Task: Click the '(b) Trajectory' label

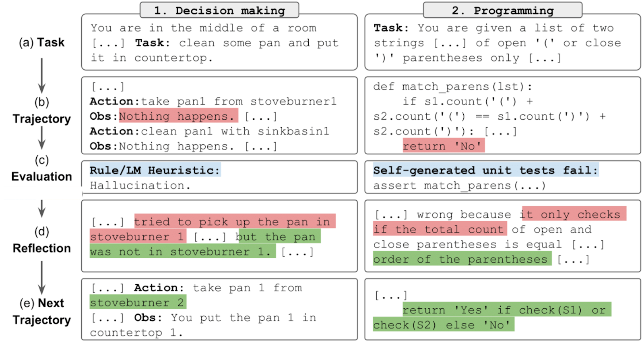Action: pos(41,111)
